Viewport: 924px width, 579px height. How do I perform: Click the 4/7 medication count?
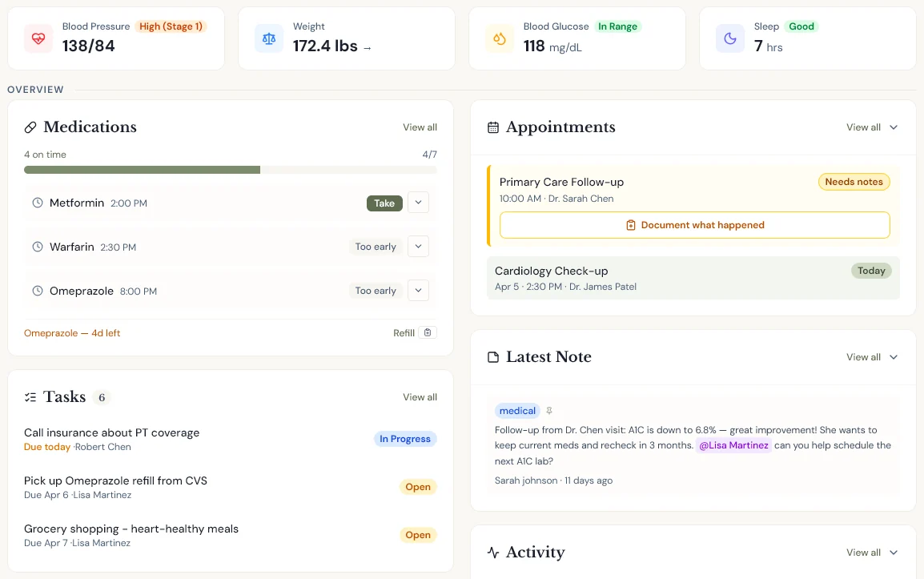430,155
